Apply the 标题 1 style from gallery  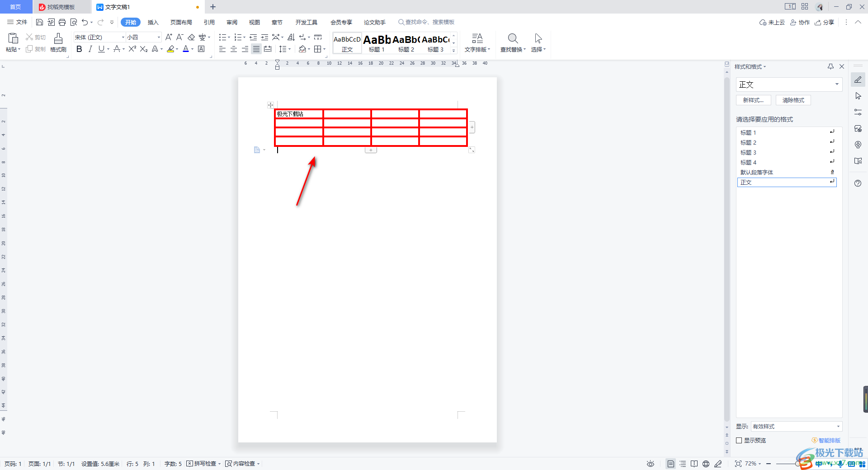click(x=377, y=43)
